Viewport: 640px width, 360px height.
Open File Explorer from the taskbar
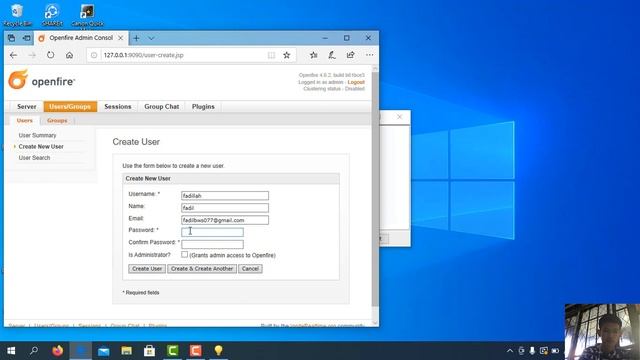127,351
